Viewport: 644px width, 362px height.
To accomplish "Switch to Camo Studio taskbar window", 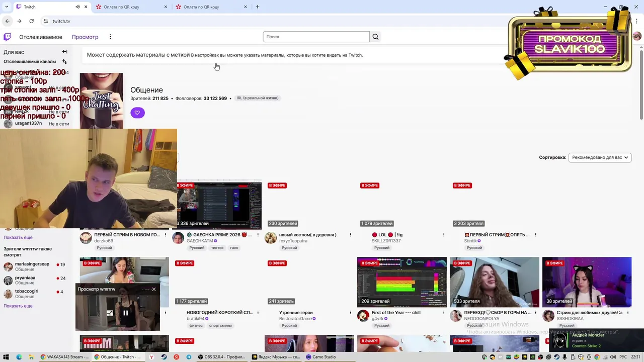I will tap(321, 357).
